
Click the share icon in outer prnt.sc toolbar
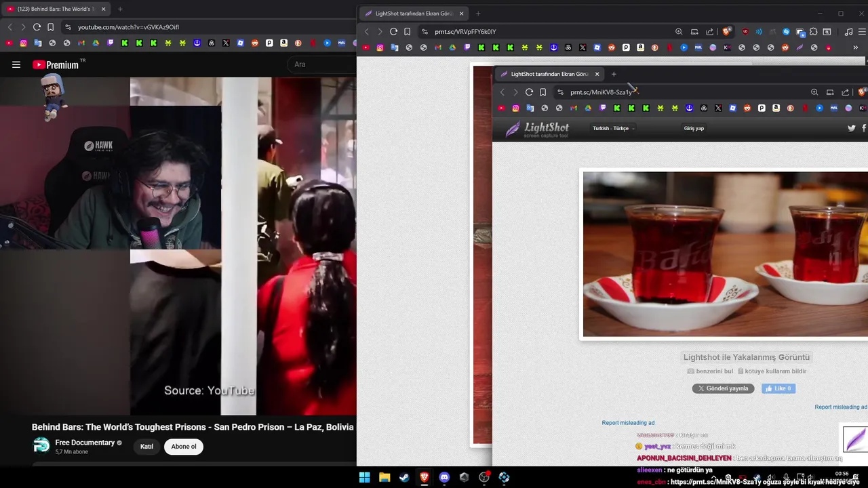coord(709,31)
